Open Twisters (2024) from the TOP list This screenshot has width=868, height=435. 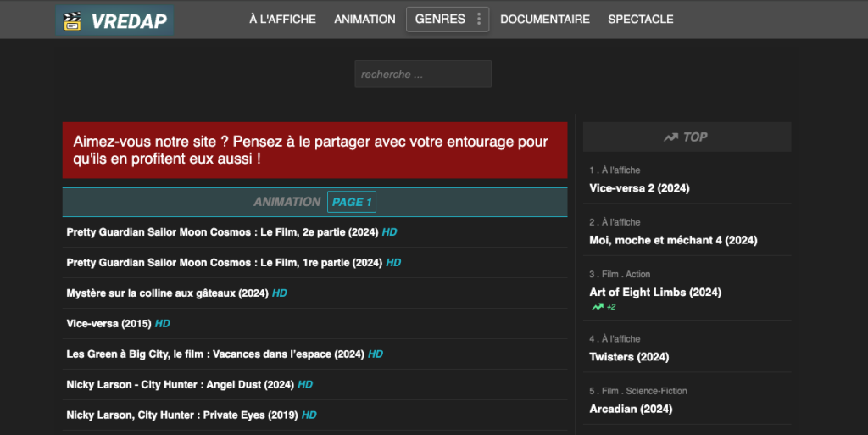pyautogui.click(x=629, y=357)
